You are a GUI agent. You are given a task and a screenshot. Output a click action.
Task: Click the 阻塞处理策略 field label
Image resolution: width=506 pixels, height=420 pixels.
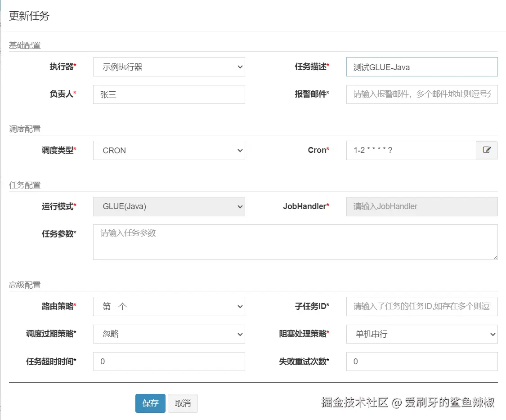click(304, 334)
